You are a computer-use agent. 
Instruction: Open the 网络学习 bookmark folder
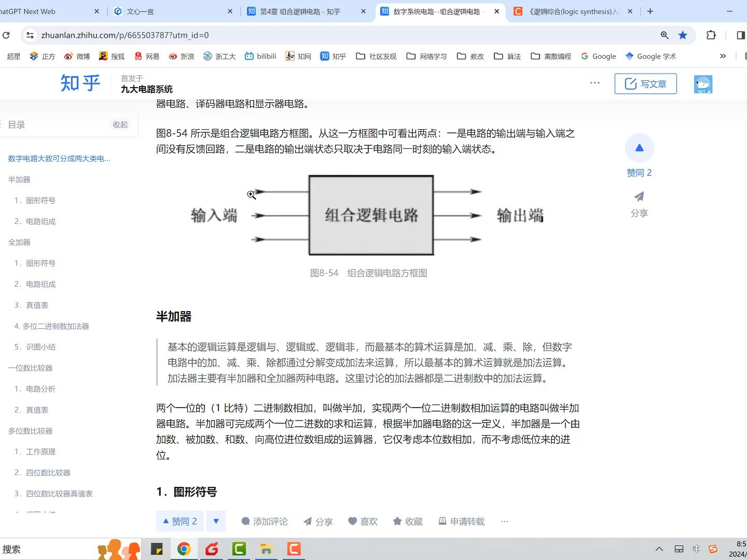tap(426, 56)
